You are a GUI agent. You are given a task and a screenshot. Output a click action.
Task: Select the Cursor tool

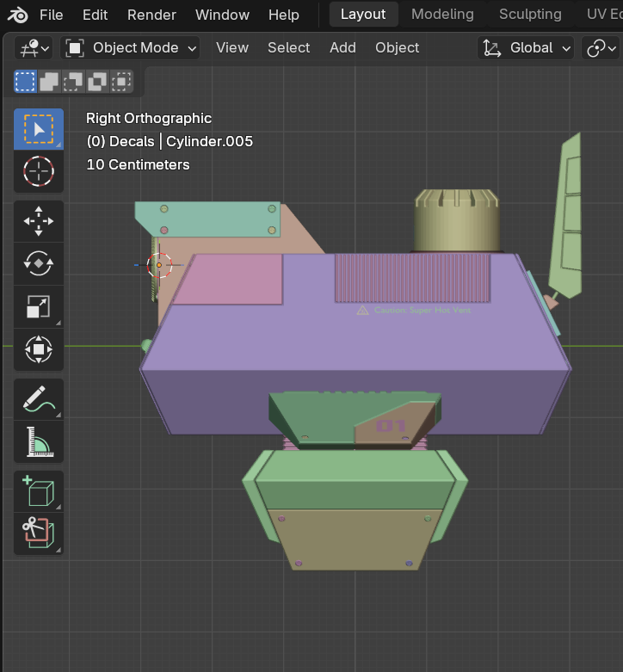[39, 171]
